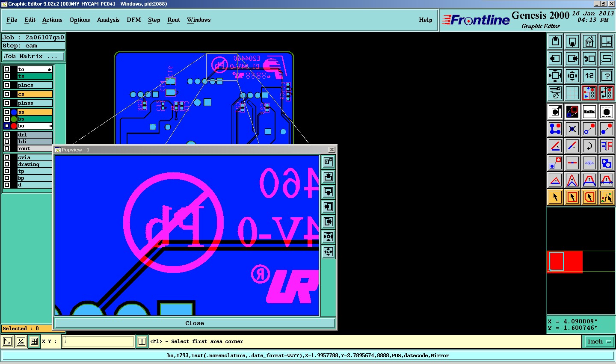Click the dimension spacing icon

(x=589, y=163)
